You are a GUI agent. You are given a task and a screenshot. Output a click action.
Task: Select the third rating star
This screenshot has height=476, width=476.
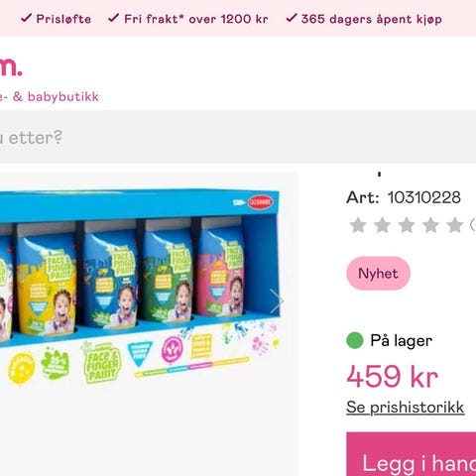[407, 225]
